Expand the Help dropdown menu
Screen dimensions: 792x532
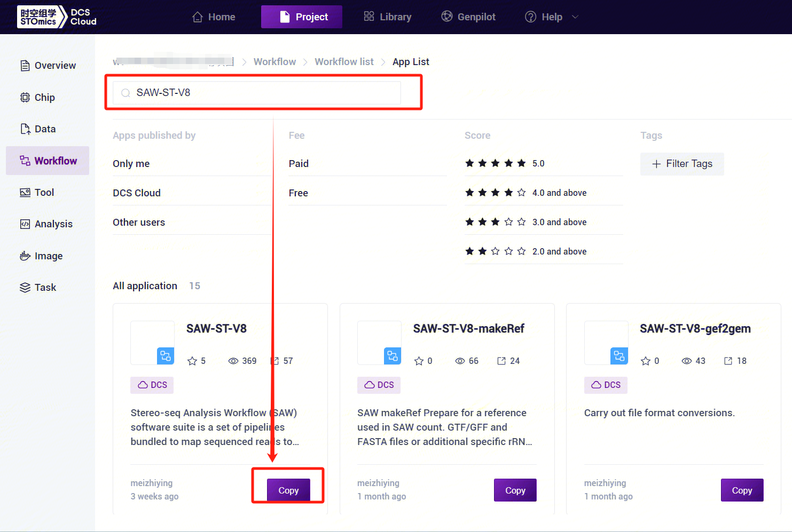[552, 17]
